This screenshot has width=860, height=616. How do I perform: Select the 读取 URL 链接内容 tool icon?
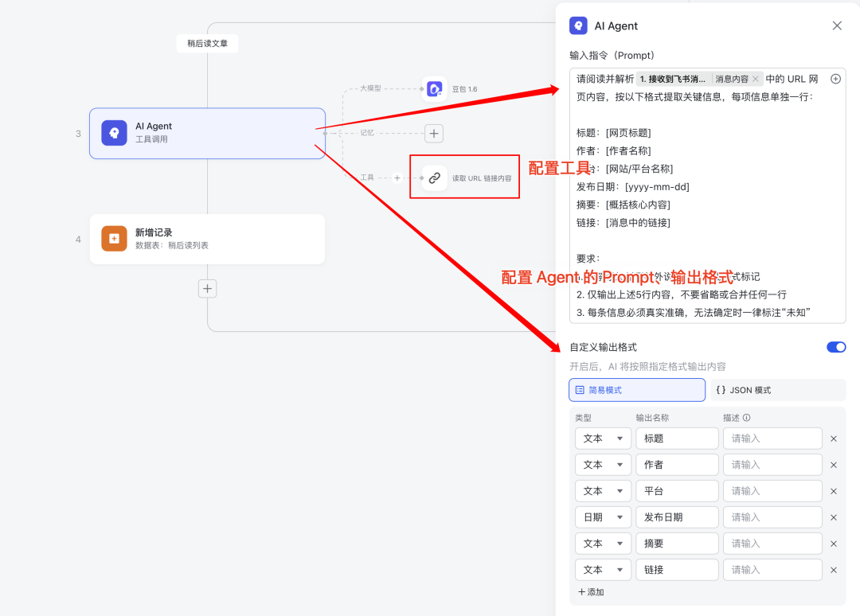coord(434,177)
